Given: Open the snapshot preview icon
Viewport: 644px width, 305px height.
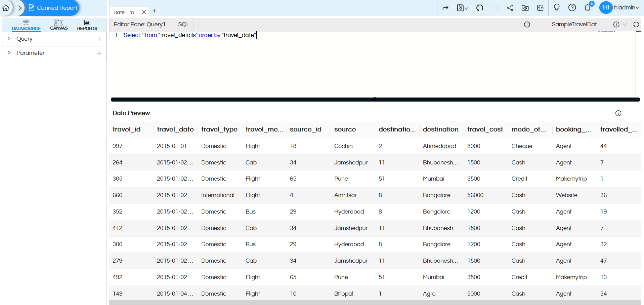Looking at the screenshot, I should 525,7.
